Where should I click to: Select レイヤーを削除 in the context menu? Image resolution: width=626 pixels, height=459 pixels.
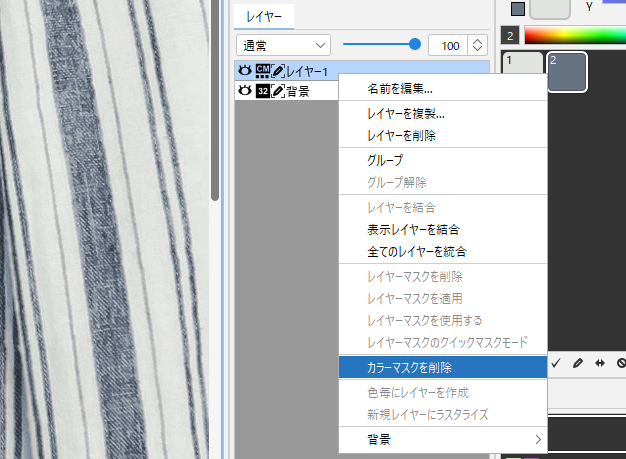point(443,136)
